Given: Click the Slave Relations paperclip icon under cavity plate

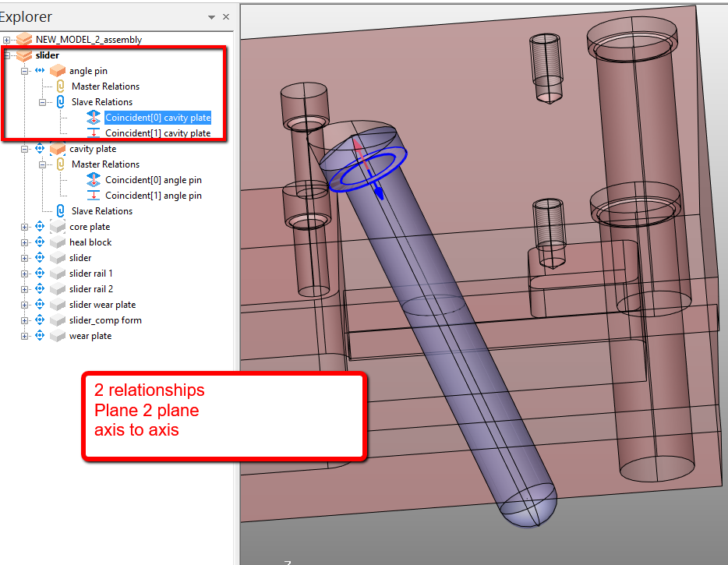Looking at the screenshot, I should point(60,210).
